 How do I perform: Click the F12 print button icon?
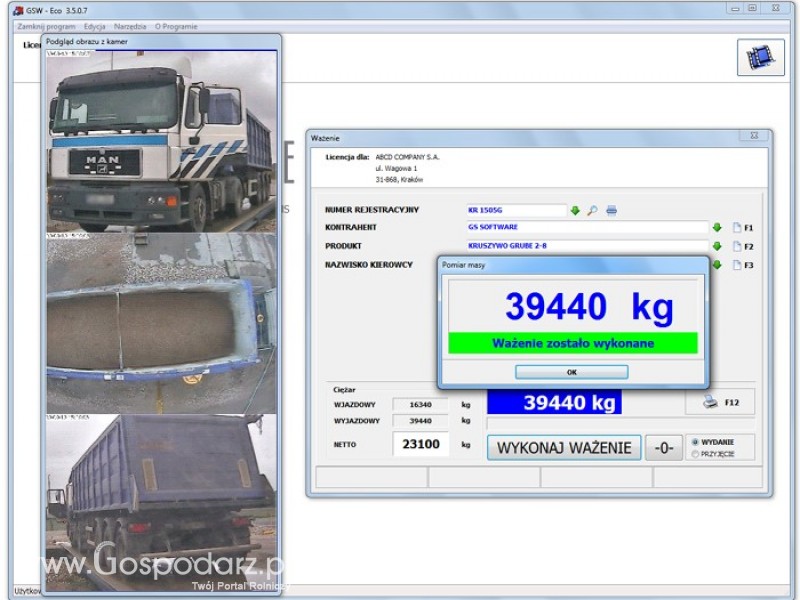tap(711, 402)
